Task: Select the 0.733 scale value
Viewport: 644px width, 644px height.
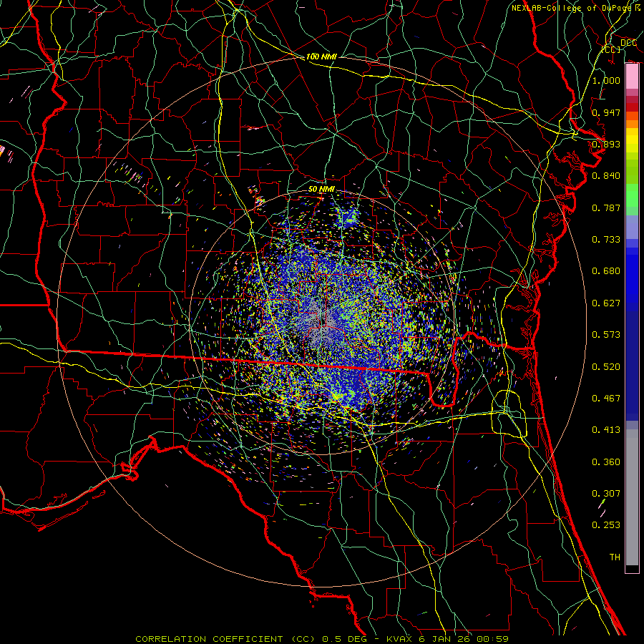Action: point(606,239)
